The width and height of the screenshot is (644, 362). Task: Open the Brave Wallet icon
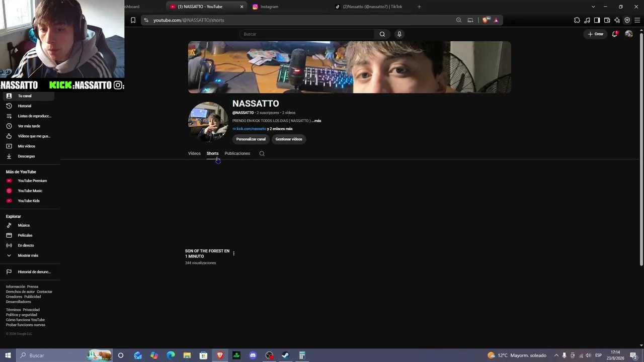pos(607,20)
